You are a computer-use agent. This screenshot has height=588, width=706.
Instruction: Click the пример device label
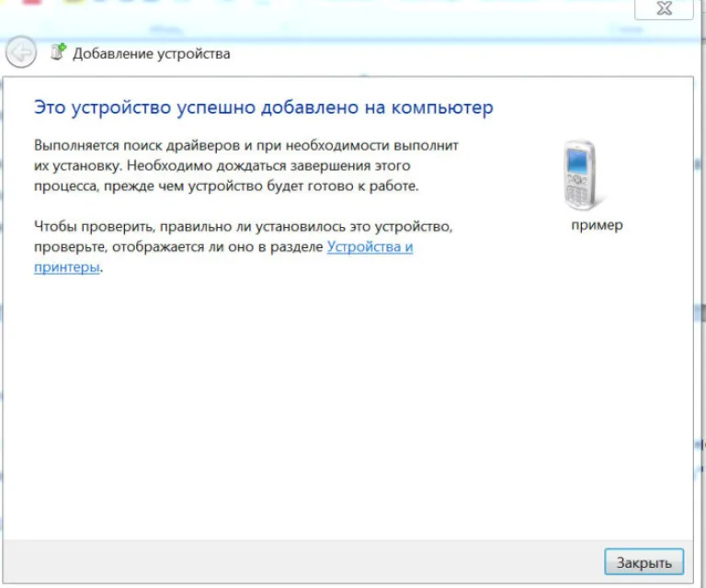597,225
